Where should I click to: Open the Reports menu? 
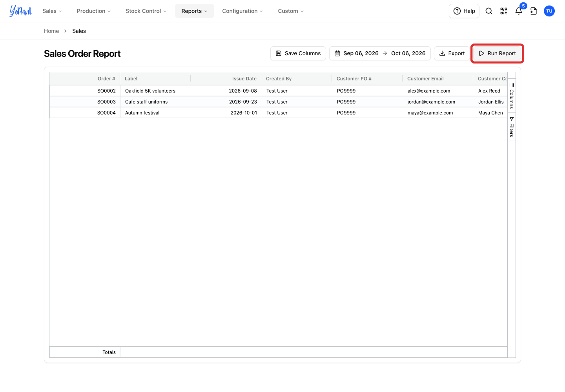195,11
